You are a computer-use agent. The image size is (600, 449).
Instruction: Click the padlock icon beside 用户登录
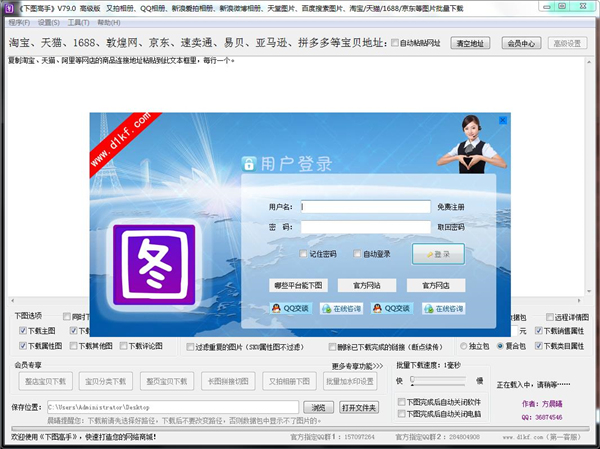(249, 163)
